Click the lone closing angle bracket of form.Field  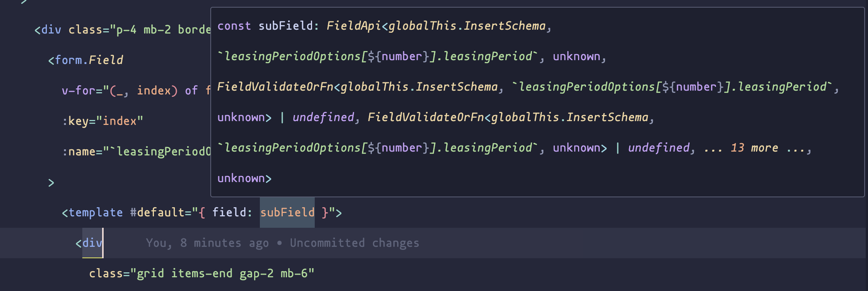(51, 182)
